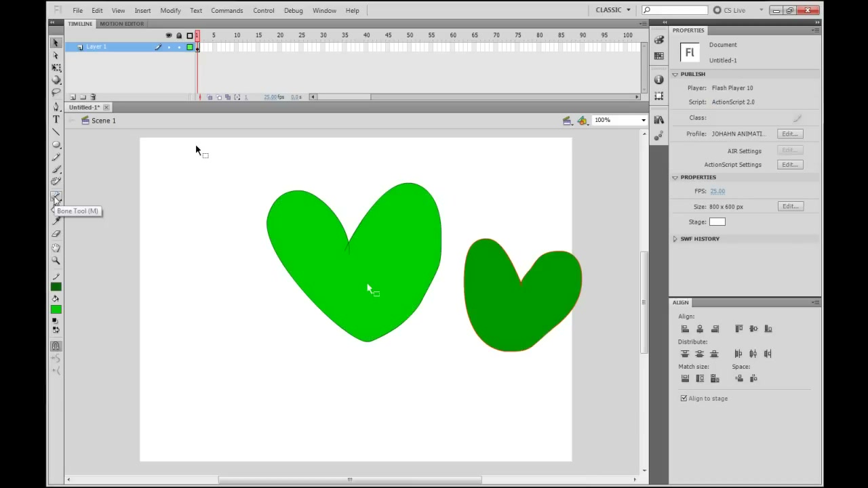Click the green fill color swatch
Viewport: 868px width, 488px height.
pyautogui.click(x=56, y=310)
